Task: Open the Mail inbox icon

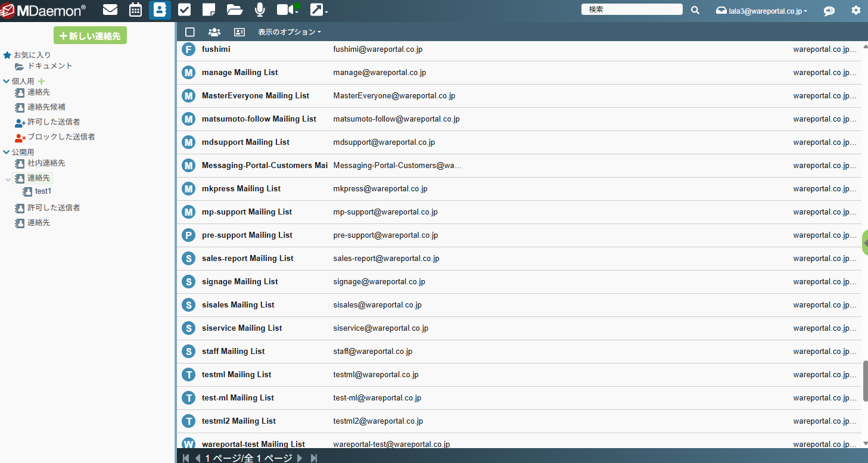Action: click(110, 10)
